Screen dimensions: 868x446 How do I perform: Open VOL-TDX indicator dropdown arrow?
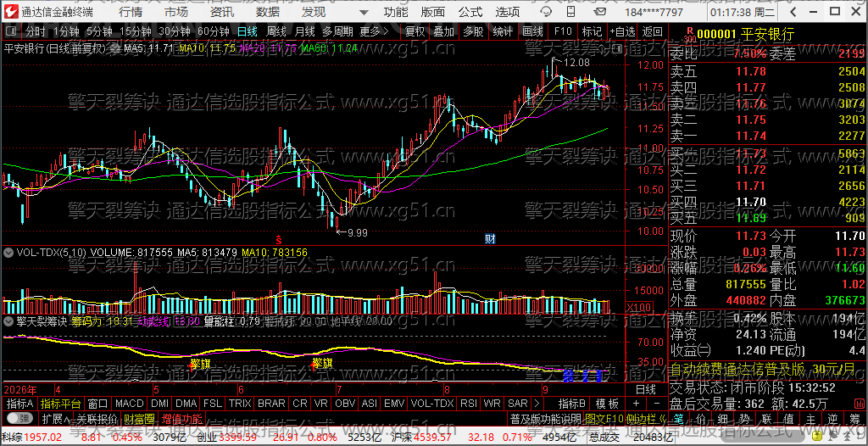[x=8, y=253]
